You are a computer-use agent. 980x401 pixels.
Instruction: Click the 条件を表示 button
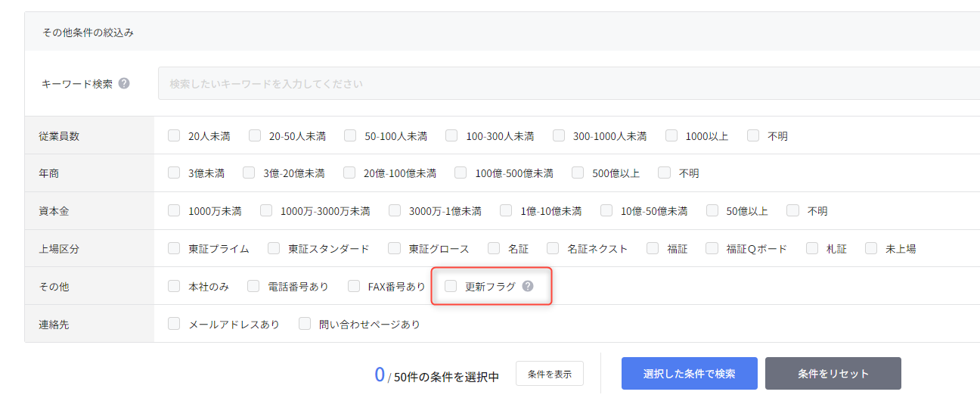click(x=550, y=374)
